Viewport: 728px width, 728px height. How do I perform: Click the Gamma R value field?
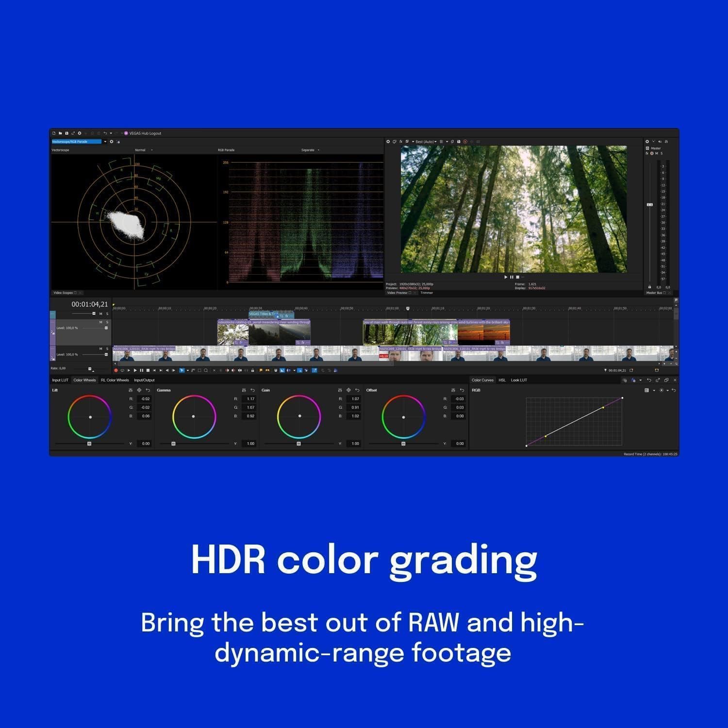(249, 399)
